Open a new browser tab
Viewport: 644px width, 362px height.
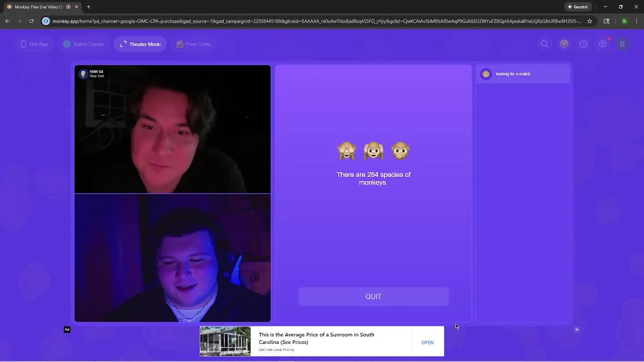pos(89,7)
